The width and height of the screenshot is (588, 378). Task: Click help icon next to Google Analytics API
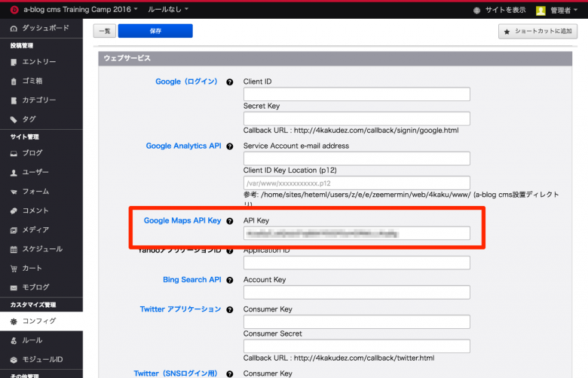tap(229, 146)
